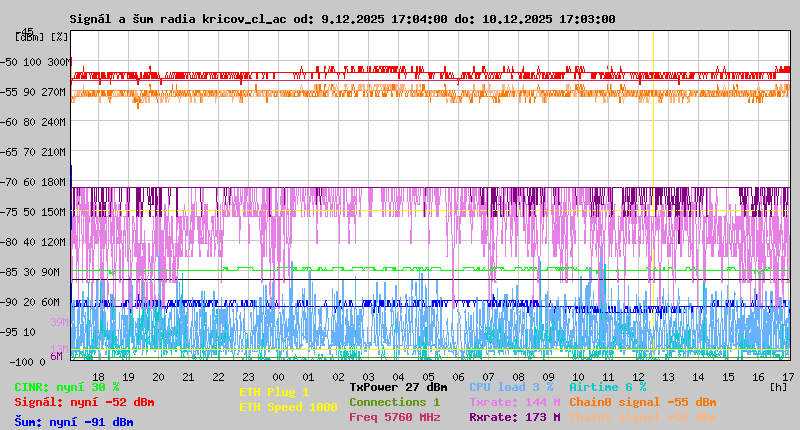Select the 18 hour tick label

(x=98, y=376)
